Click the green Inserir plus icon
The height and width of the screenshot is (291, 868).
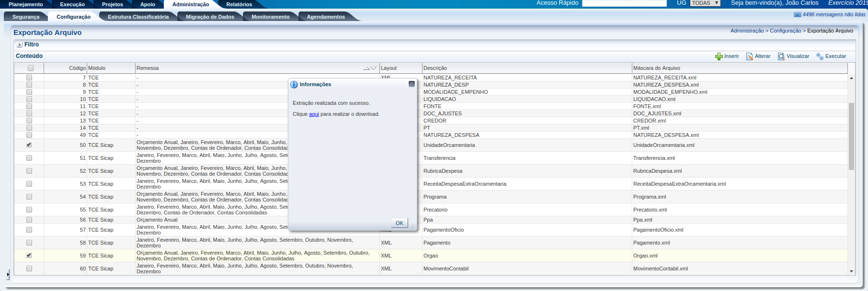coord(719,56)
